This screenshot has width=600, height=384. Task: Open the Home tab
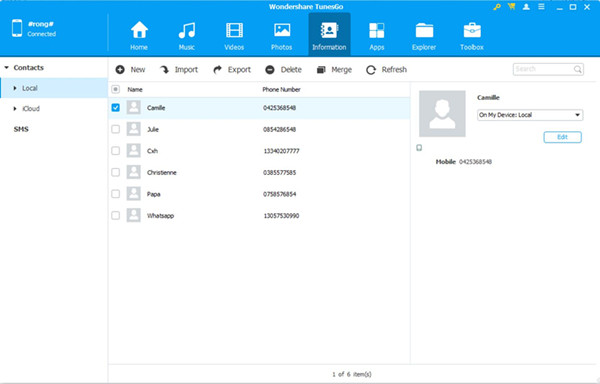click(x=139, y=36)
